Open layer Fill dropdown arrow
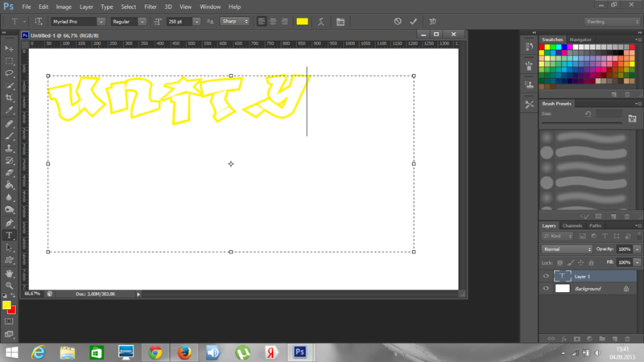644x362 pixels. point(637,263)
